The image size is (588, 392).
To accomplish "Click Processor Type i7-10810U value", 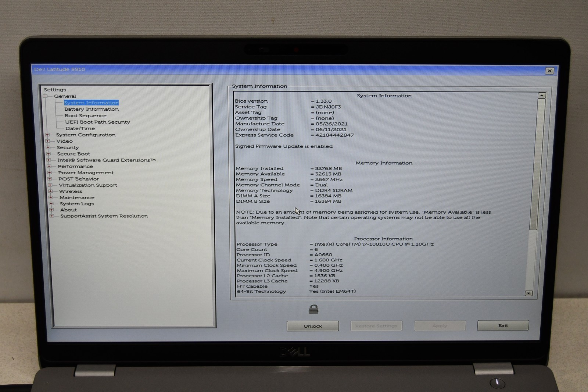I will tap(374, 244).
